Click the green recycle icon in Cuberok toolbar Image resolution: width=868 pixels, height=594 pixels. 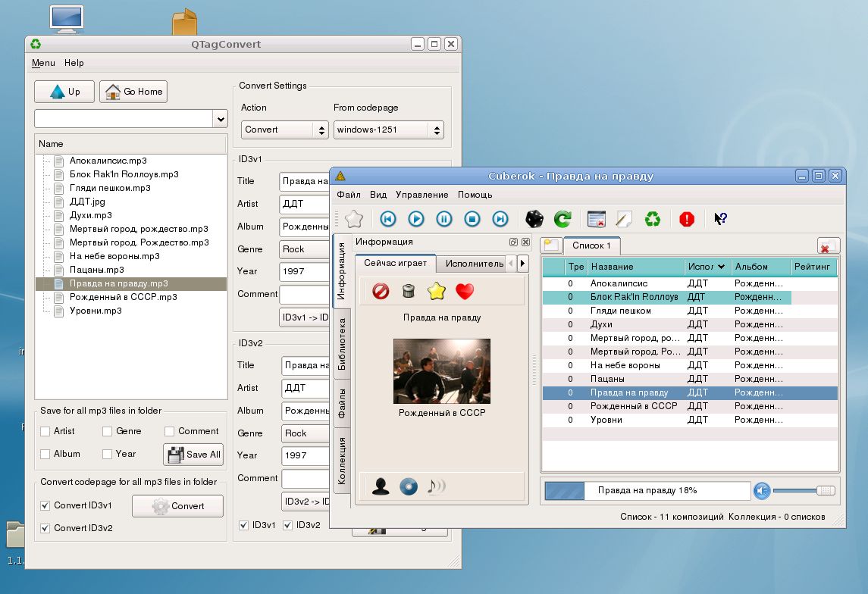click(x=653, y=219)
